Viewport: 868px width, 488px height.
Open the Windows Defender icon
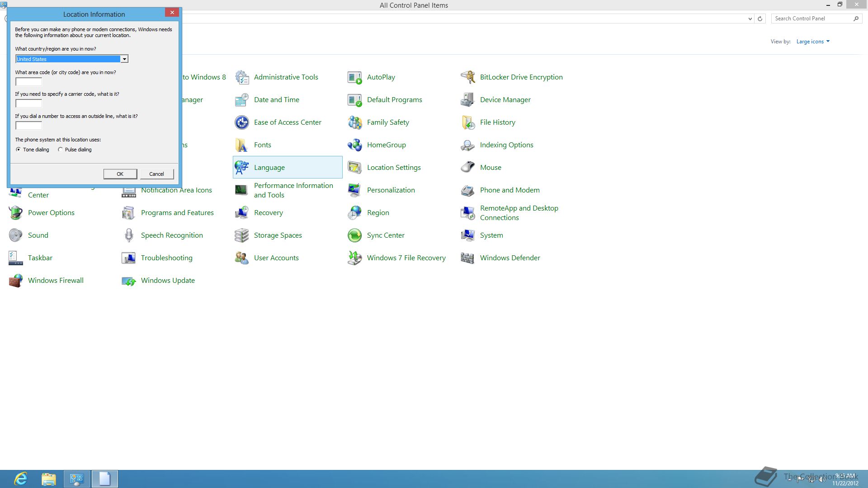468,258
